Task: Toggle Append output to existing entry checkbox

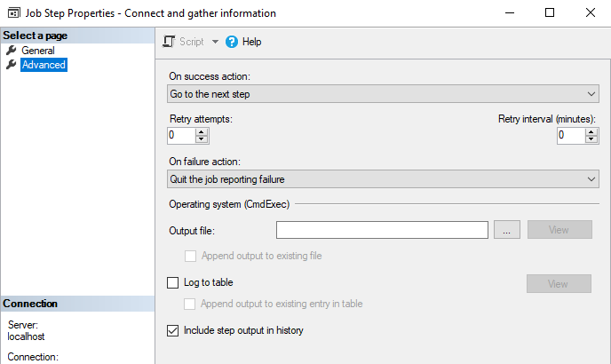Action: 189,304
